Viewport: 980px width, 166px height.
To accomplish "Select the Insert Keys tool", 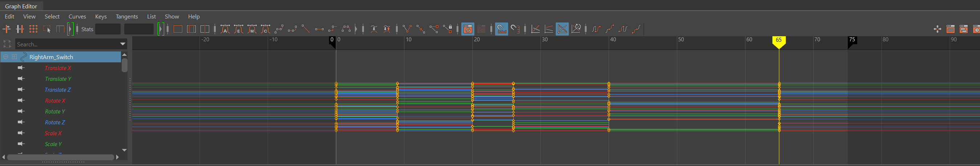I will coord(20,29).
